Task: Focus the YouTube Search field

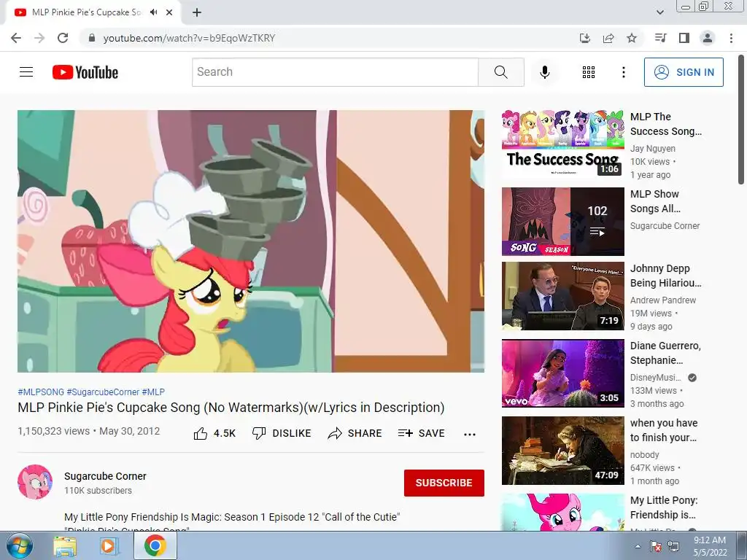Action: point(335,72)
